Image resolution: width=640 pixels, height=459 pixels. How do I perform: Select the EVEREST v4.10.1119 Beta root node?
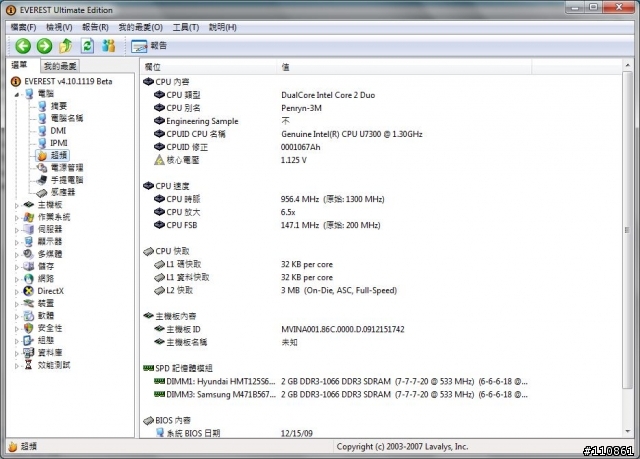click(61, 82)
